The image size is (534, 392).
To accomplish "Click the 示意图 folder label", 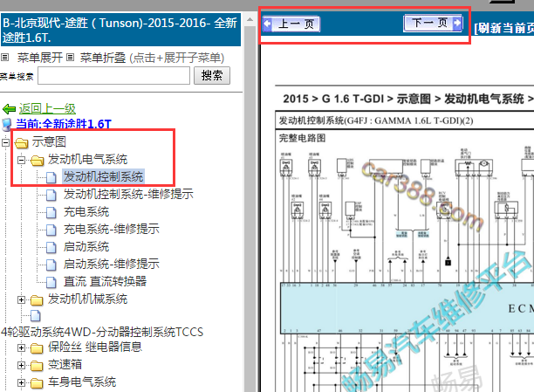I will click(x=49, y=141).
